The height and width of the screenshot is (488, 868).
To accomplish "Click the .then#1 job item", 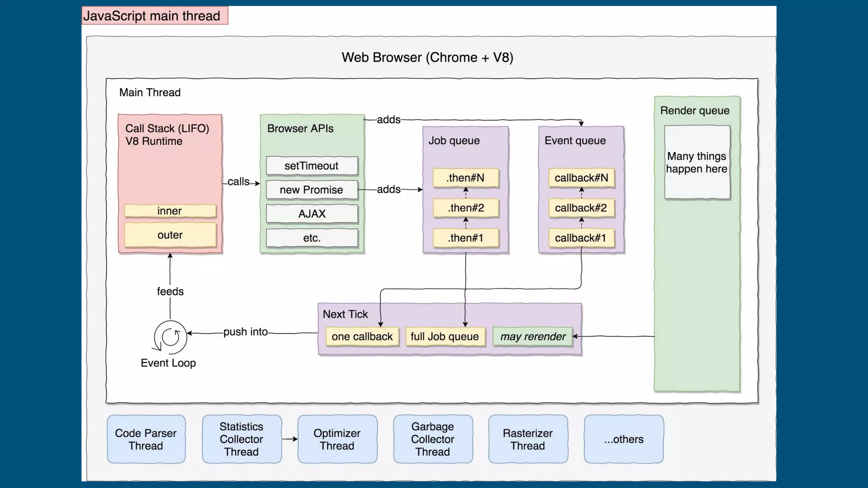I will click(465, 238).
